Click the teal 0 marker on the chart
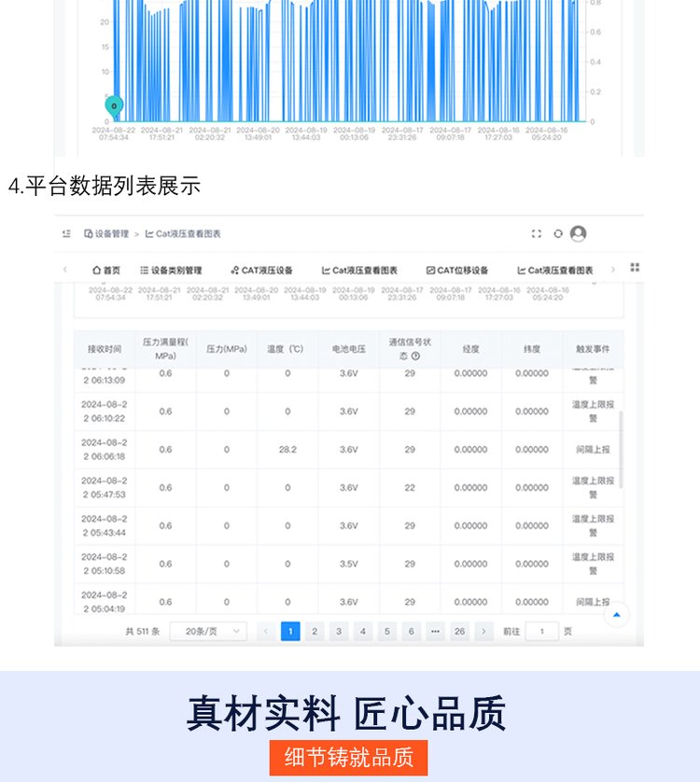 pos(114,106)
